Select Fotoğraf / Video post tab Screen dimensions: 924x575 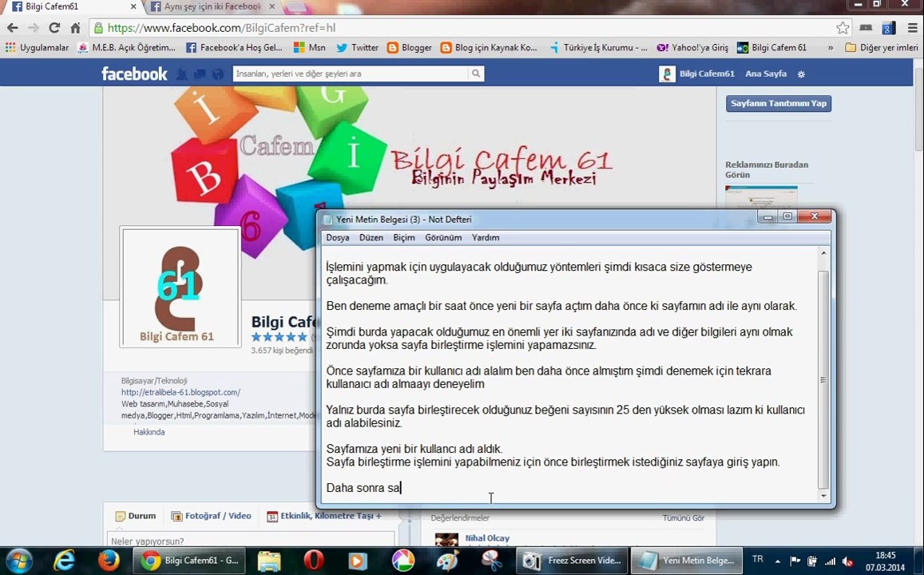click(211, 515)
